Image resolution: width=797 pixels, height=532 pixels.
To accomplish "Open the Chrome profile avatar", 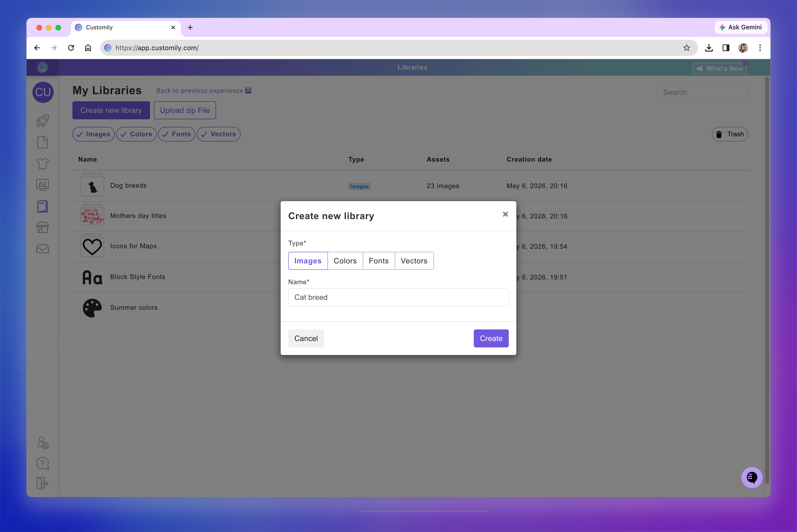I will tap(743, 48).
